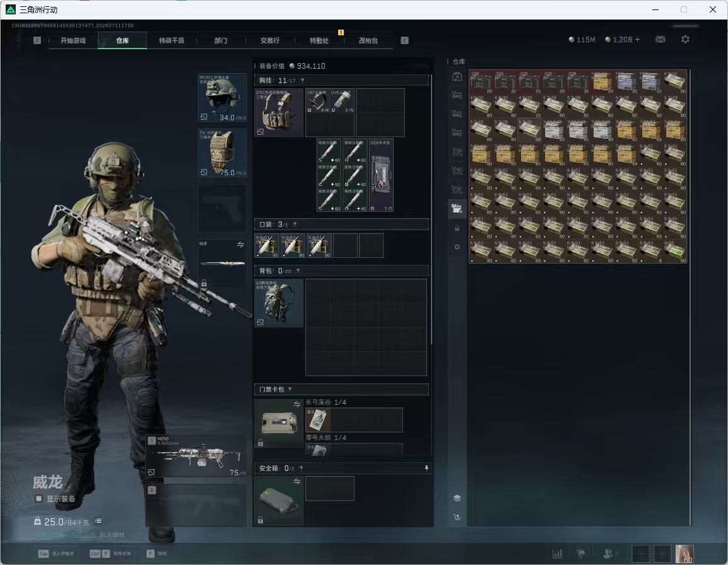Click the swap icon on keycard case

[x=296, y=404]
